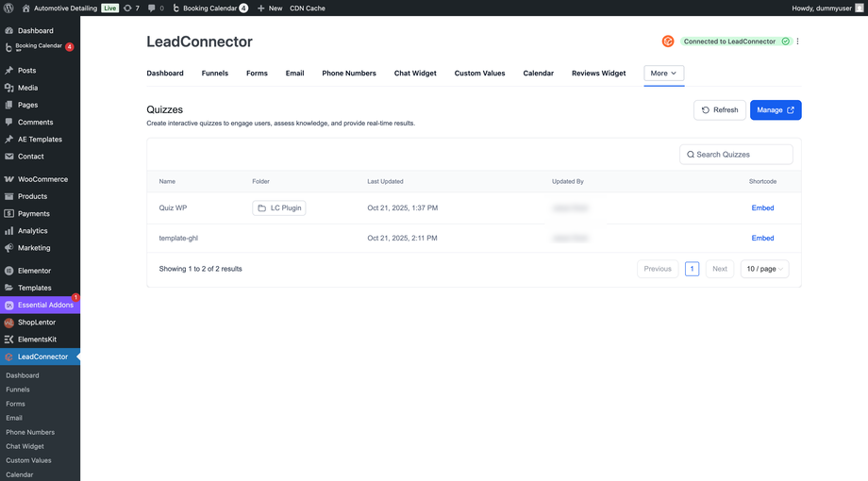Open the 10 / page size dropdown

point(764,269)
